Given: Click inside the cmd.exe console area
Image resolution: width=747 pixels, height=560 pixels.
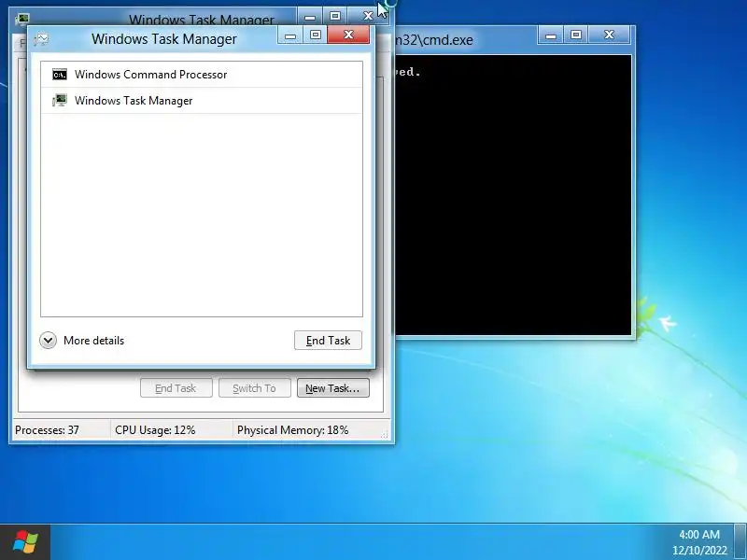Looking at the screenshot, I should [513, 195].
